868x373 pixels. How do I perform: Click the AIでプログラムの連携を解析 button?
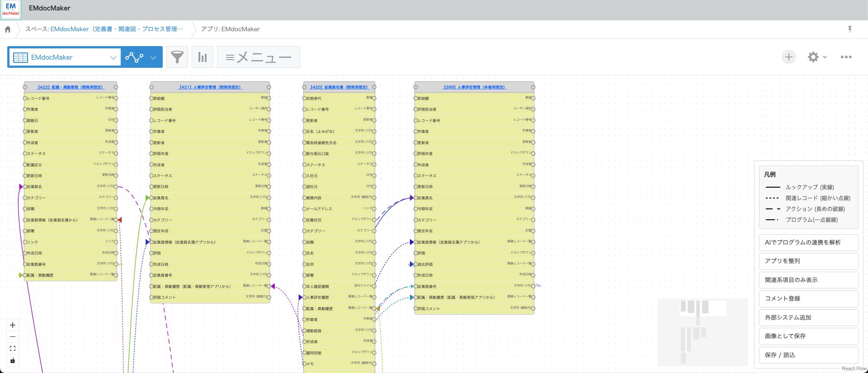(x=808, y=242)
